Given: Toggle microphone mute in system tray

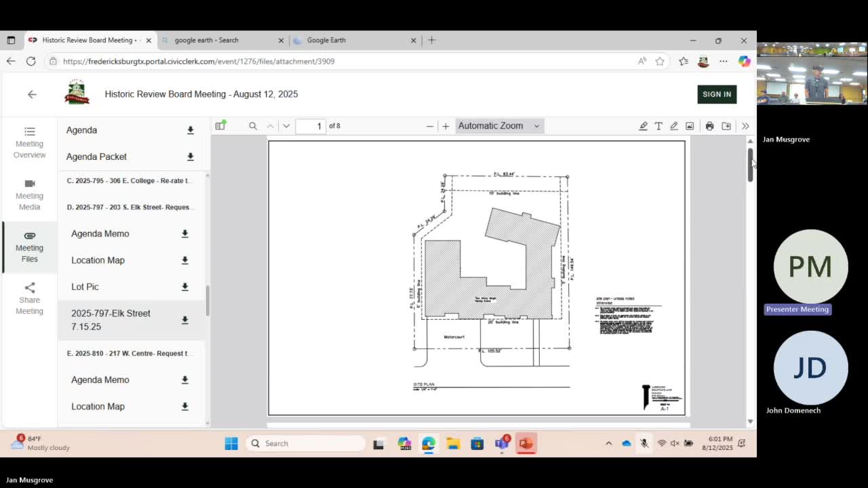Looking at the screenshot, I should tap(644, 443).
